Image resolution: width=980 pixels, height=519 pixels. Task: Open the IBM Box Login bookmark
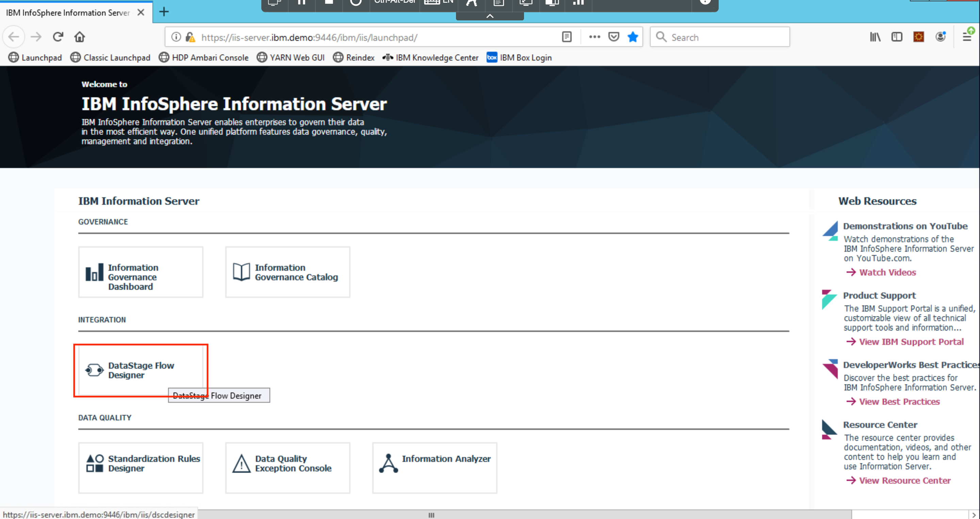coord(519,57)
